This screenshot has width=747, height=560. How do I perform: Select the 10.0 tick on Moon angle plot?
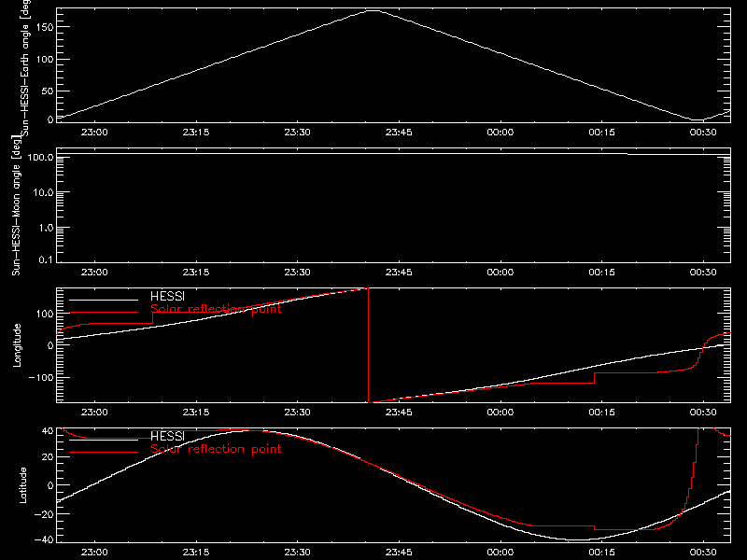(x=43, y=192)
